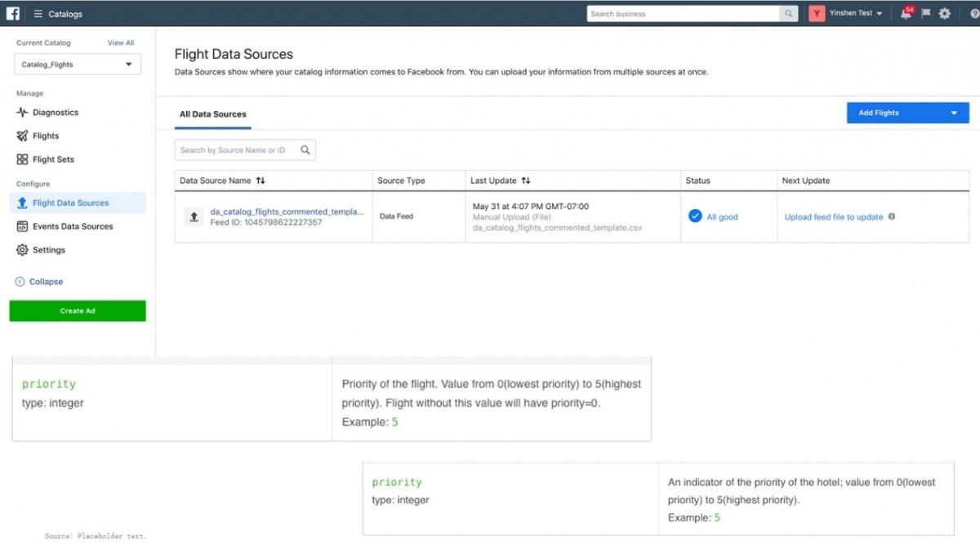Viewport: 980px width, 545px height.
Task: Click the magnifier in source name search
Action: (305, 150)
